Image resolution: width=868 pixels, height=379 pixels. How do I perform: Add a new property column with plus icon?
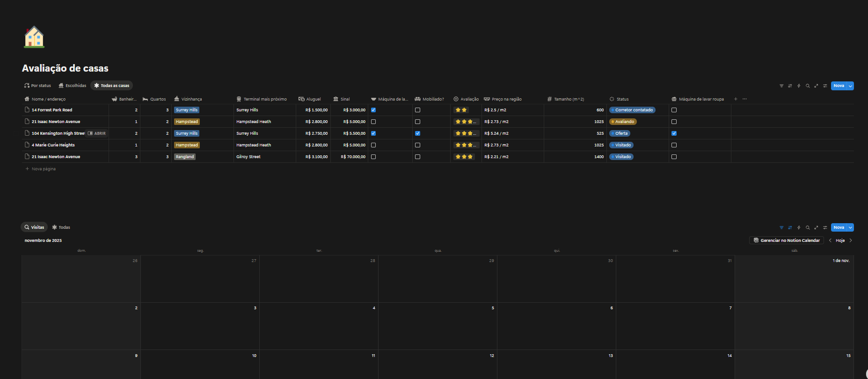[736, 99]
